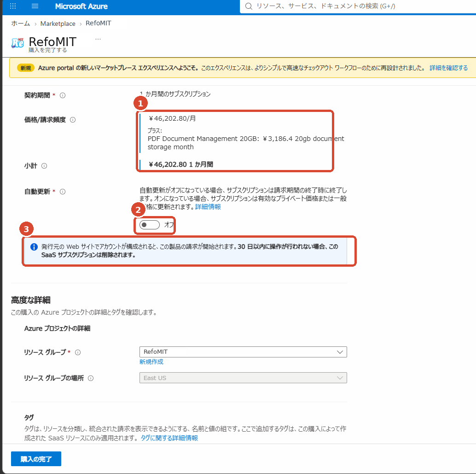The width and height of the screenshot is (476, 474).
Task: Open the Azure app launcher grid icon
Action: click(13, 6)
